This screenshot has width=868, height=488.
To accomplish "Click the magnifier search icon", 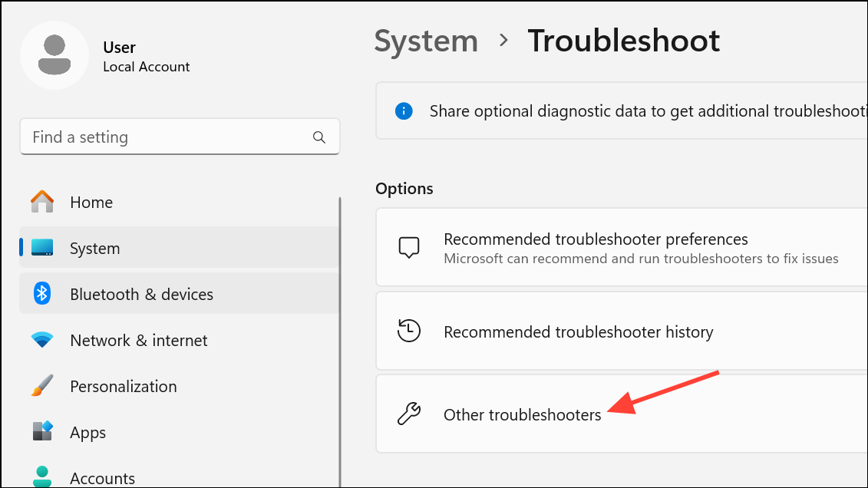I will (318, 137).
